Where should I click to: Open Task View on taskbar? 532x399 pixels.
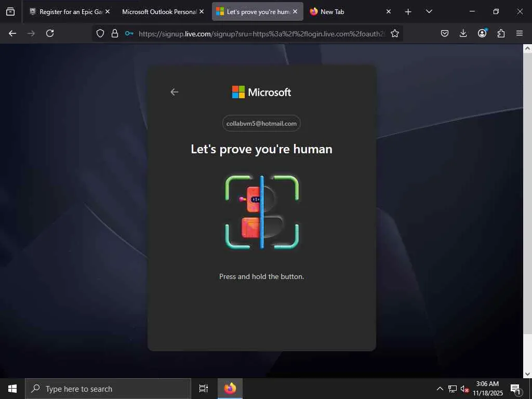[204, 389]
